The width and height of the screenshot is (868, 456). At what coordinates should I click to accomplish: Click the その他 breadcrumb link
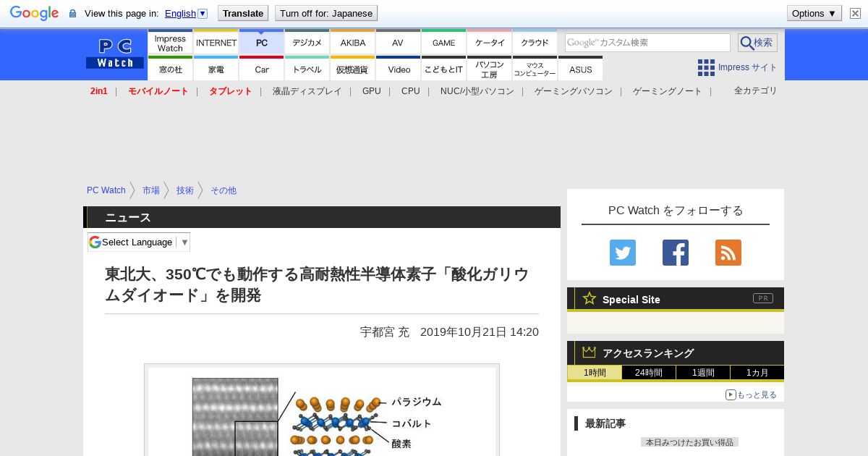click(x=224, y=190)
